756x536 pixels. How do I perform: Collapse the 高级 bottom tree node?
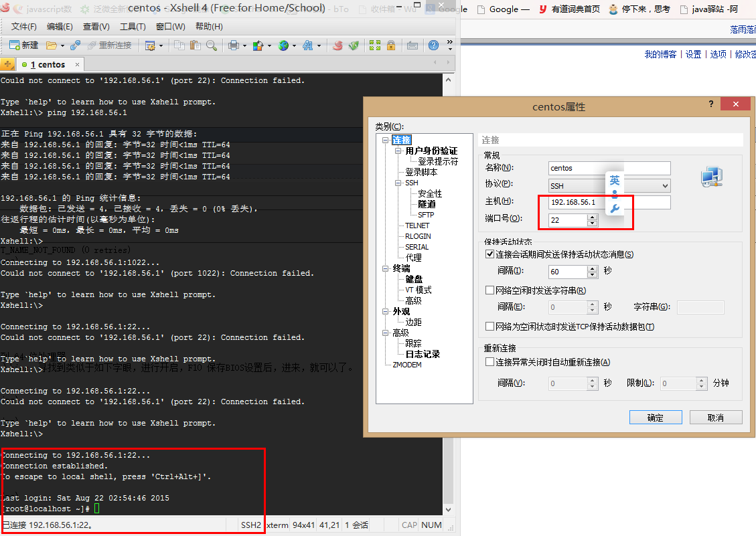tap(385, 333)
